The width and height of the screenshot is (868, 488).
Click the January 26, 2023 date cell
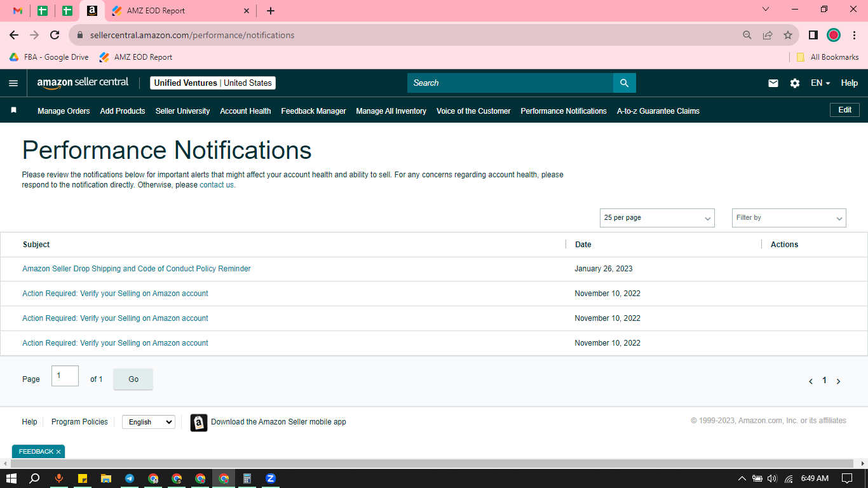604,269
